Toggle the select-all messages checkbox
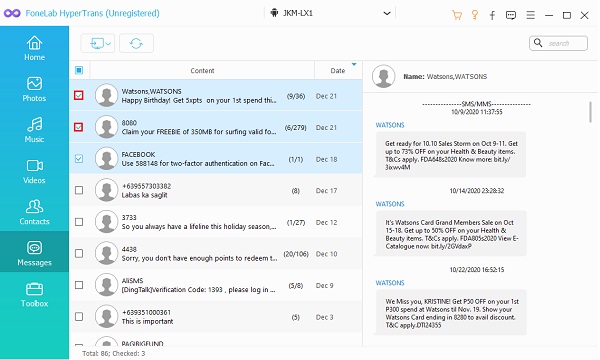Screen dimensions: 600x360 pyautogui.click(x=79, y=70)
